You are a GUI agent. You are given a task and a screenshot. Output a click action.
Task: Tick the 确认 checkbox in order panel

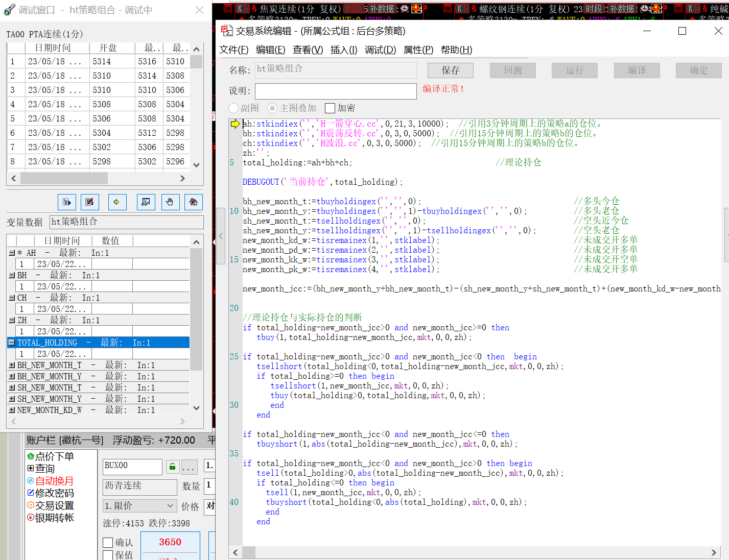pos(108,543)
